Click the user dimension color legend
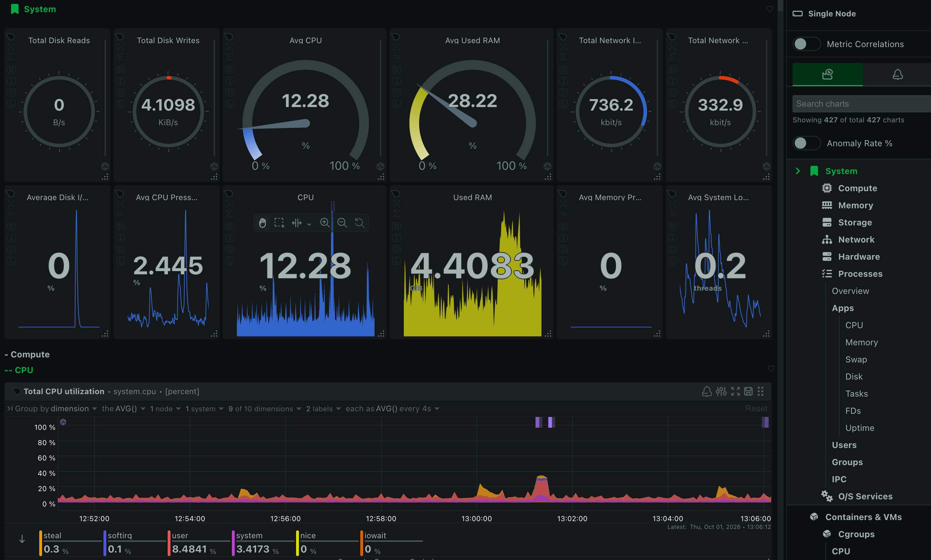Viewport: 931px width, 560px height. point(169,543)
